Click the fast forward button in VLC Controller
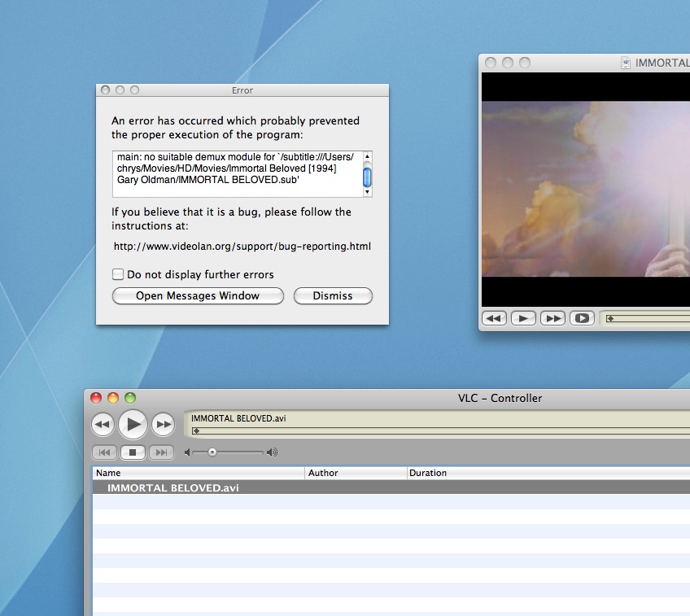Image resolution: width=690 pixels, height=616 pixels. (164, 425)
